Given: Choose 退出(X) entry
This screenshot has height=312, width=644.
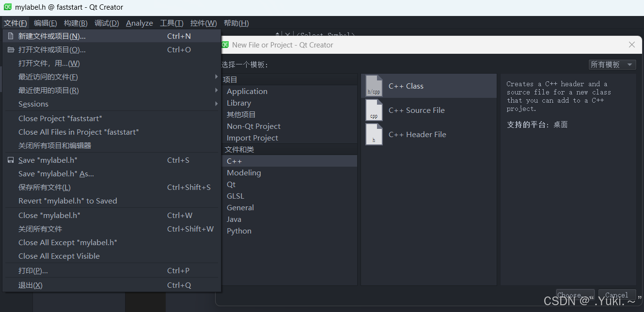Looking at the screenshot, I should (x=112, y=285).
